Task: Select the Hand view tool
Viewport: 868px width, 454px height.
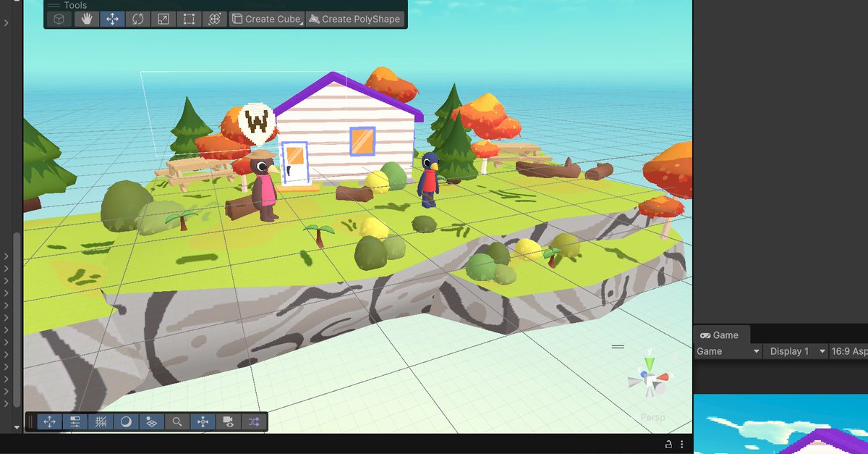Action: (87, 19)
